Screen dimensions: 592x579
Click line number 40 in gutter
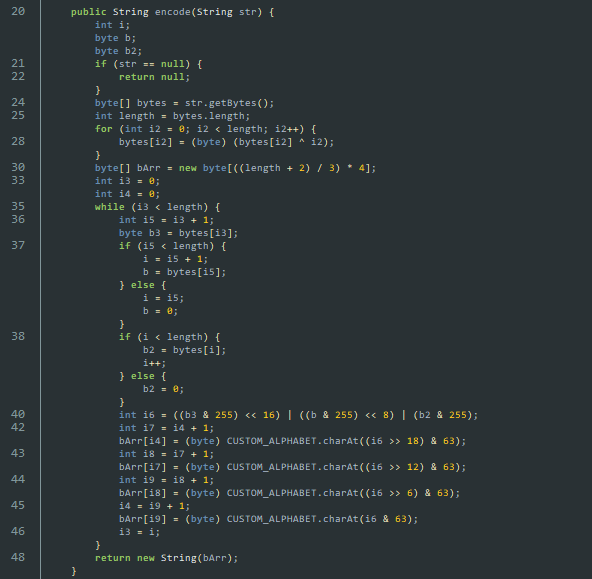[18, 414]
